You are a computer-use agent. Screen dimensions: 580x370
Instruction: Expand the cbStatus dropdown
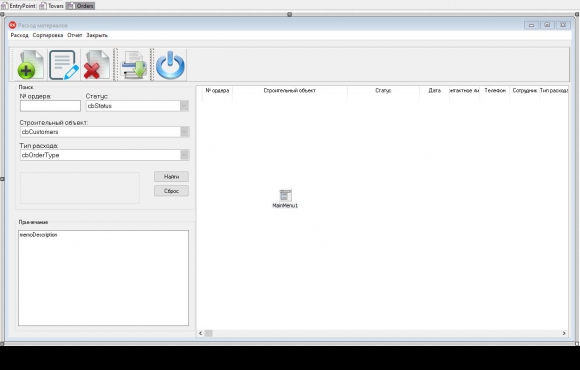pyautogui.click(x=184, y=106)
